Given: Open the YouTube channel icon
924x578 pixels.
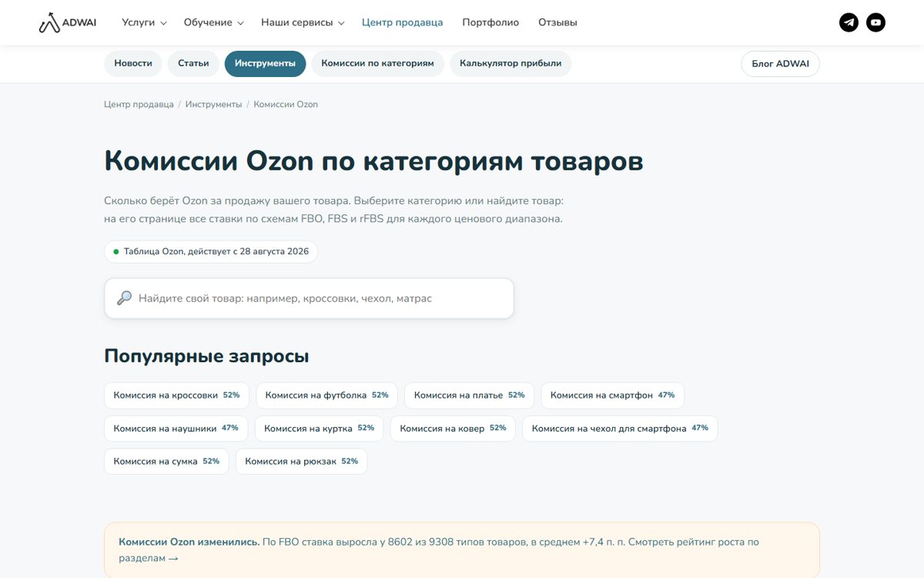Looking at the screenshot, I should [875, 22].
